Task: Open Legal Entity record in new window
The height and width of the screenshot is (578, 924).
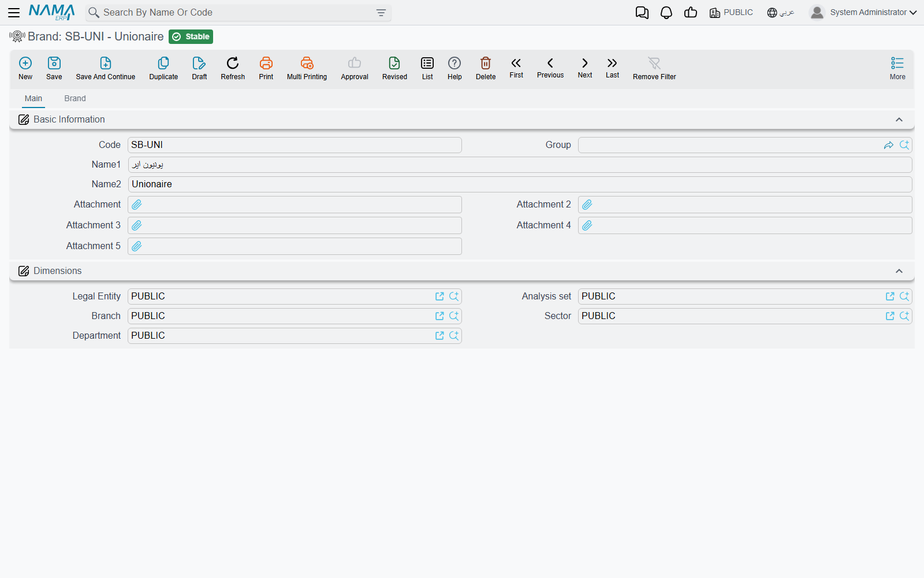Action: click(x=439, y=297)
